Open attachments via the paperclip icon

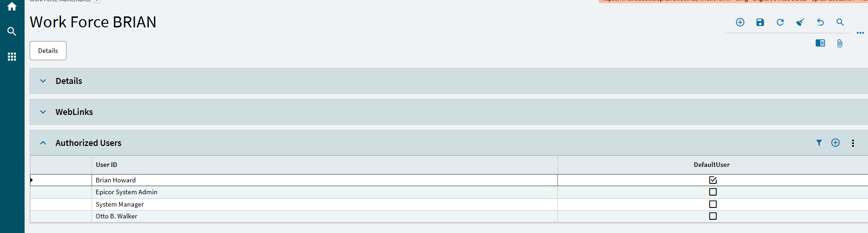pos(840,43)
